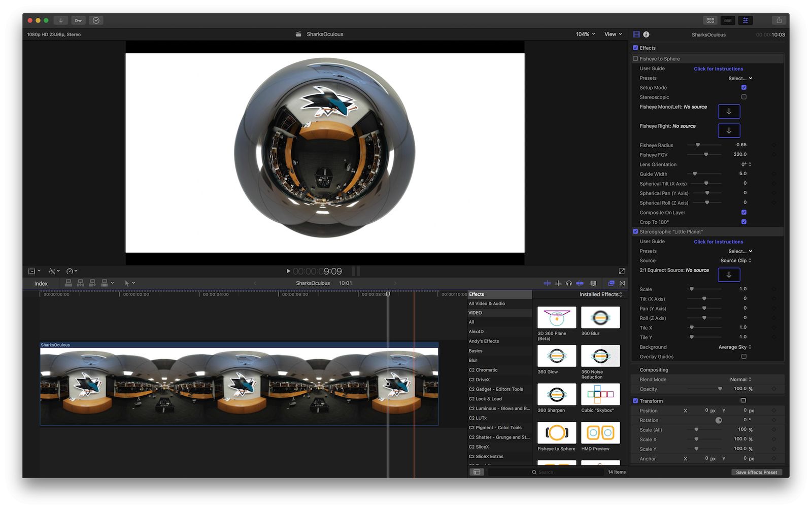Open Little Planet Presets Select dropdown
Viewport: 812px width, 510px height.
pyautogui.click(x=740, y=251)
